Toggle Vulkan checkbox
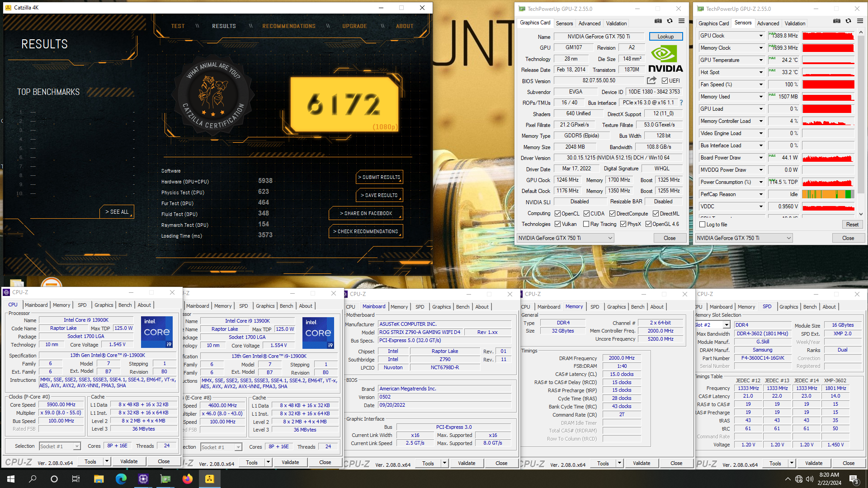This screenshot has width=868, height=488. tap(558, 224)
